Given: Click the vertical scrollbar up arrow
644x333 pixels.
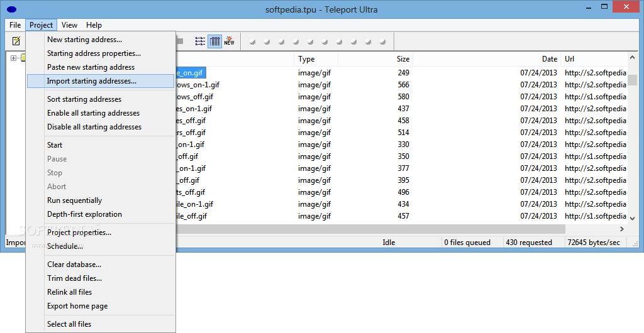Looking at the screenshot, I should click(x=632, y=58).
